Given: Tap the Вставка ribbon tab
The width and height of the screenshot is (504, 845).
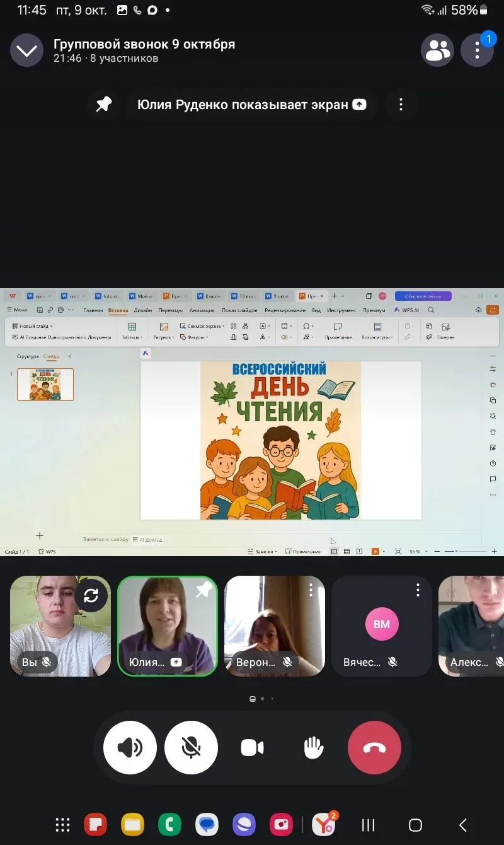Looking at the screenshot, I should point(118,310).
